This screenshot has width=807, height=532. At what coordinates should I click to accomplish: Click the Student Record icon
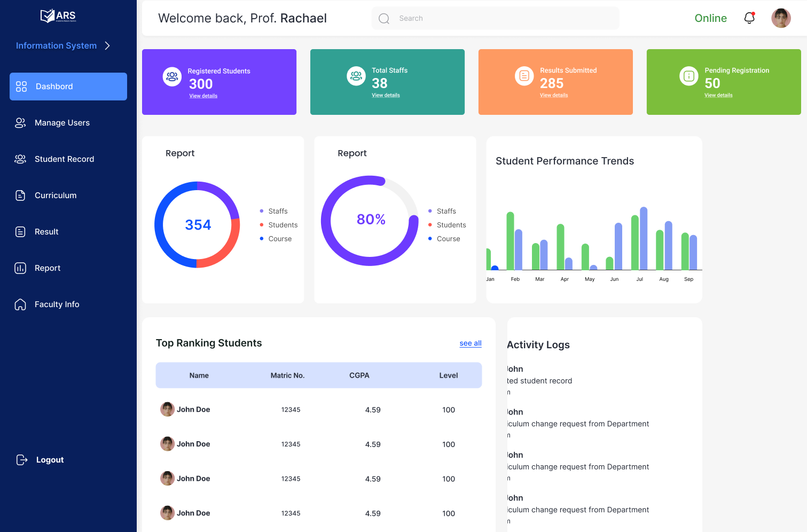coord(20,159)
